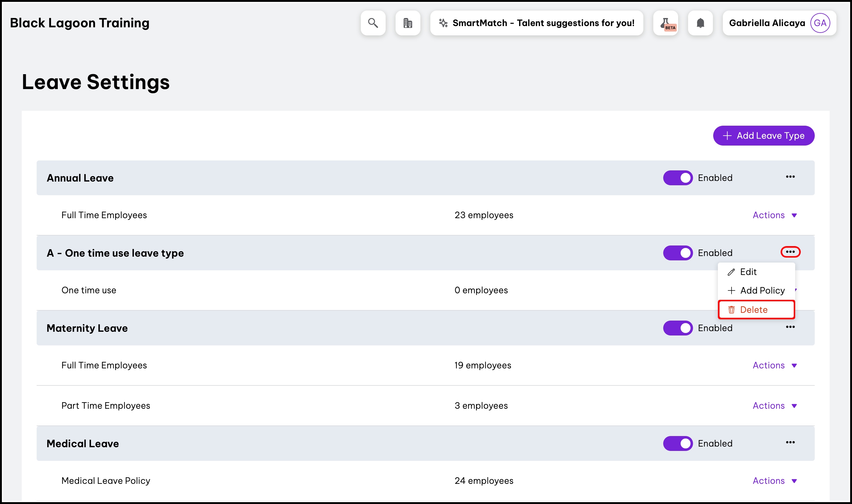Disable the Annual Leave toggle

coord(678,178)
